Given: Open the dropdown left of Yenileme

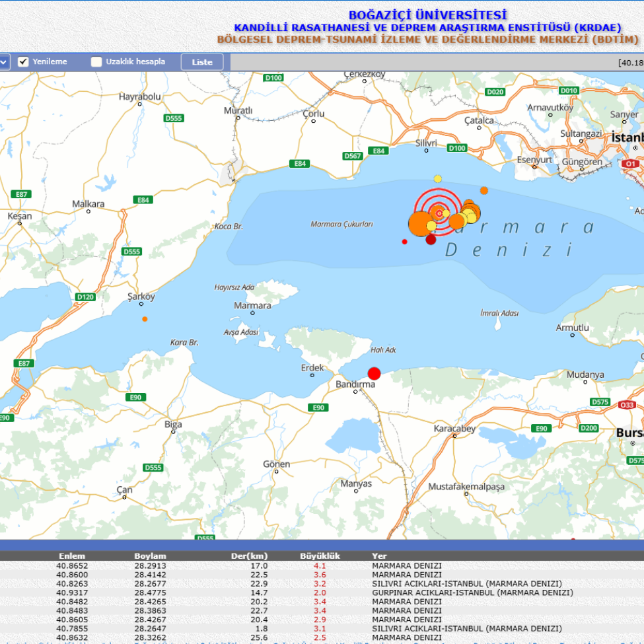Looking at the screenshot, I should [3, 62].
